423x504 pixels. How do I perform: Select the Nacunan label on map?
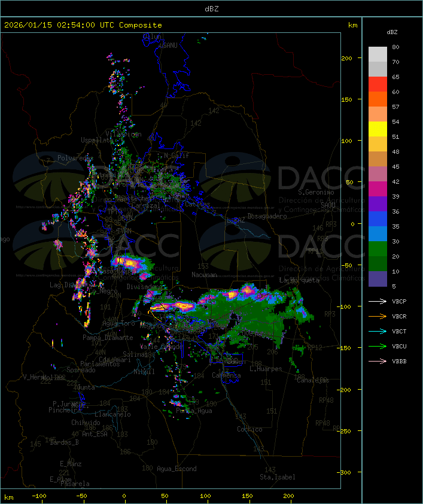[203, 275]
